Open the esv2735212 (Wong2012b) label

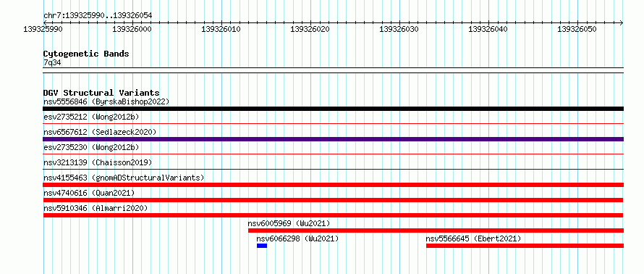91,117
